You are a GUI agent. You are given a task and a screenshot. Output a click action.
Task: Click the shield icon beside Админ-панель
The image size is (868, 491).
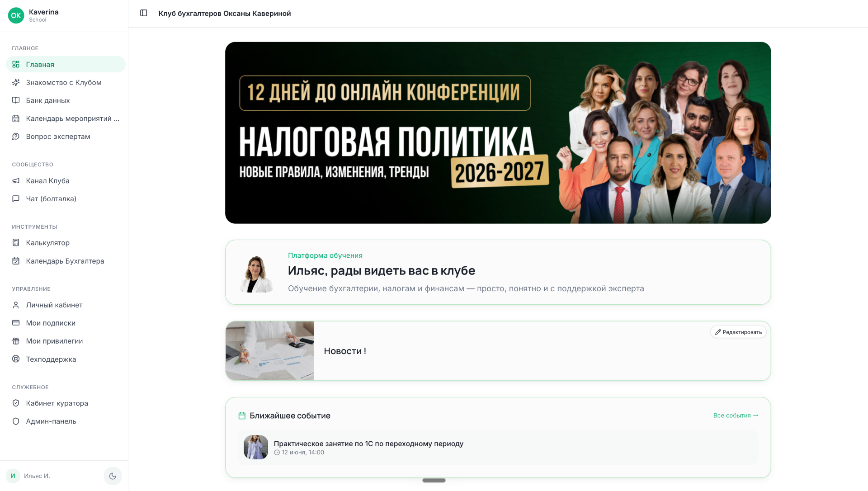[16, 421]
